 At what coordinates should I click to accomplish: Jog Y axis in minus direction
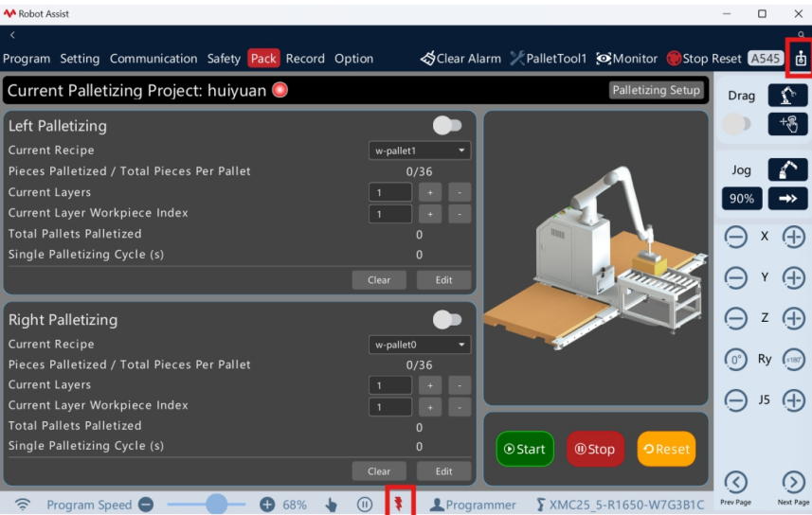coord(735,278)
